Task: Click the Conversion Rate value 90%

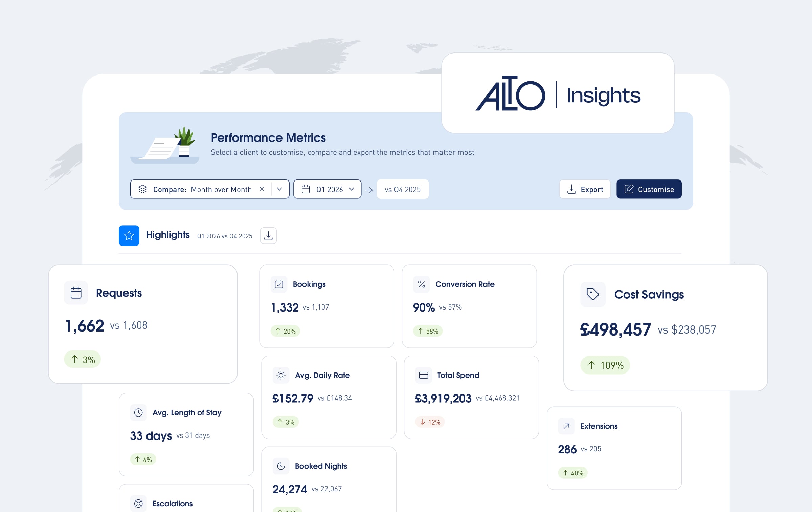Action: (x=424, y=307)
